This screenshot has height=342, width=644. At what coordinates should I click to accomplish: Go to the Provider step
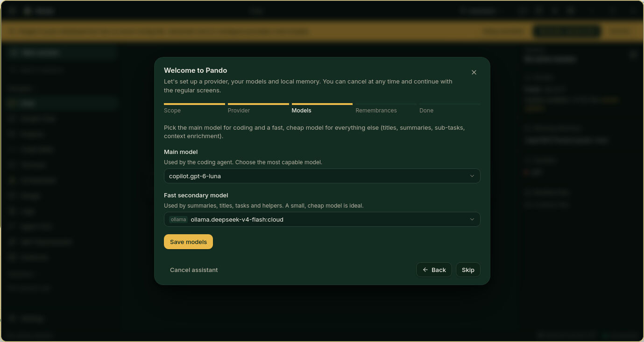point(258,109)
